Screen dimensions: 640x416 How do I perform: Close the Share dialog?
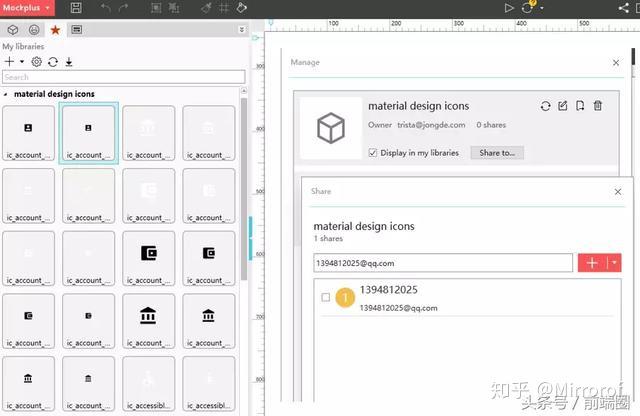click(618, 192)
